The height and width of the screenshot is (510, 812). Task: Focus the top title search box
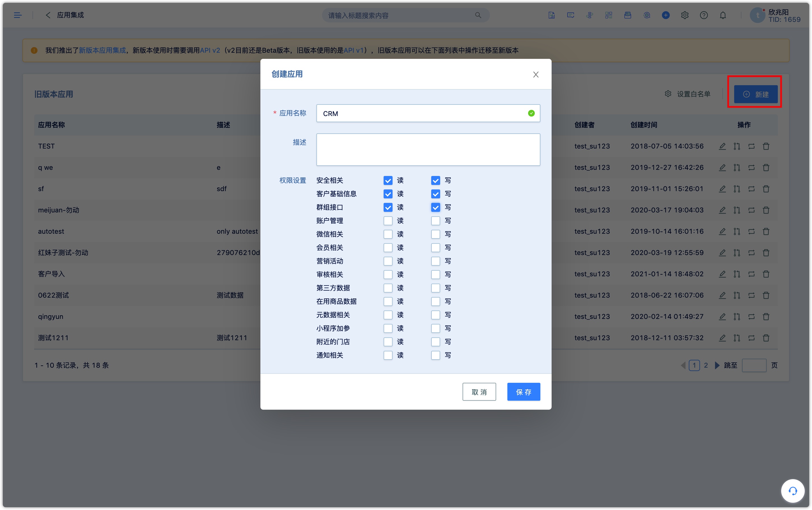tap(405, 15)
